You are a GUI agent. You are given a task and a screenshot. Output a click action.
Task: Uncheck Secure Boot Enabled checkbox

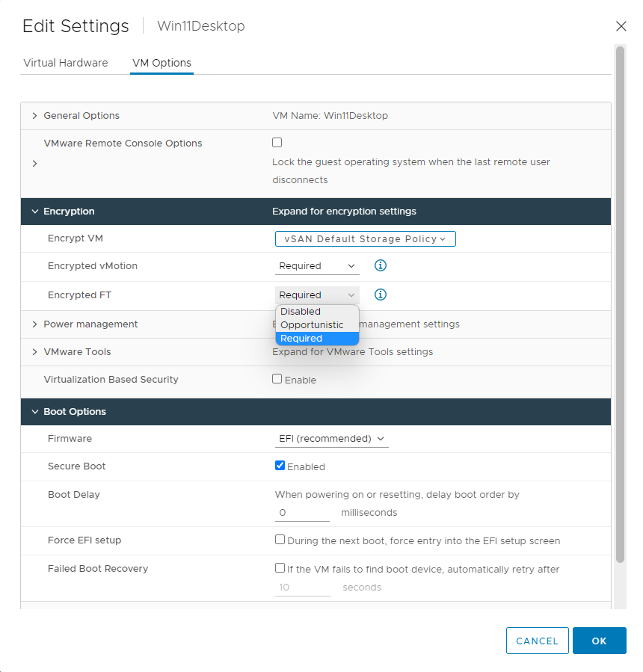pos(280,466)
